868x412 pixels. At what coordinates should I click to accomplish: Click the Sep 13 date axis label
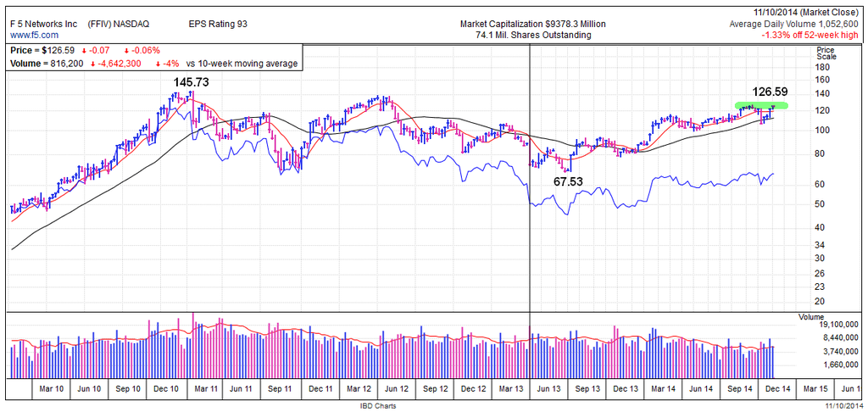(587, 389)
